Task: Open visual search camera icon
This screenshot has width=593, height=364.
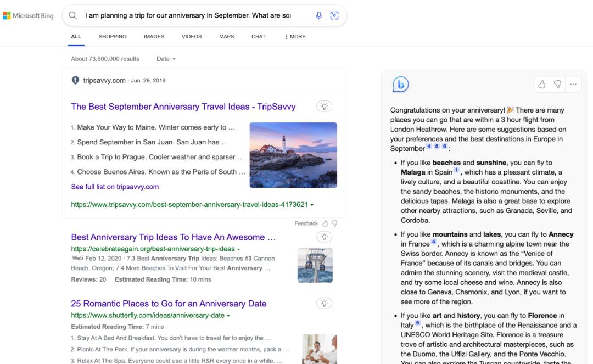Action: [x=334, y=15]
